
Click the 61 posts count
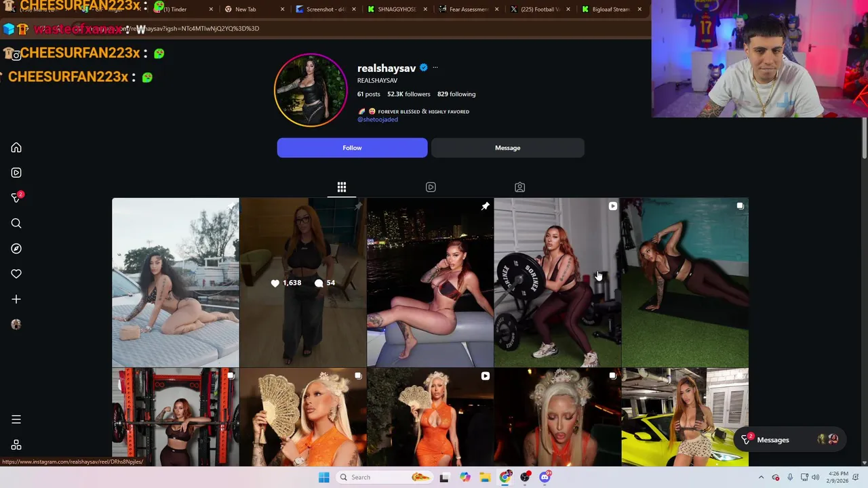[369, 94]
